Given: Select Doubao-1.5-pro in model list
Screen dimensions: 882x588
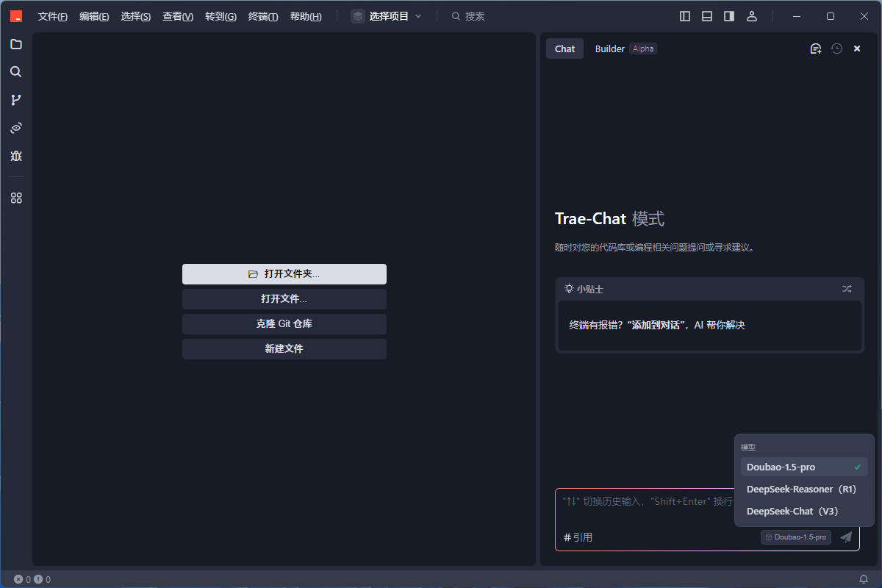Looking at the screenshot, I should (x=804, y=467).
